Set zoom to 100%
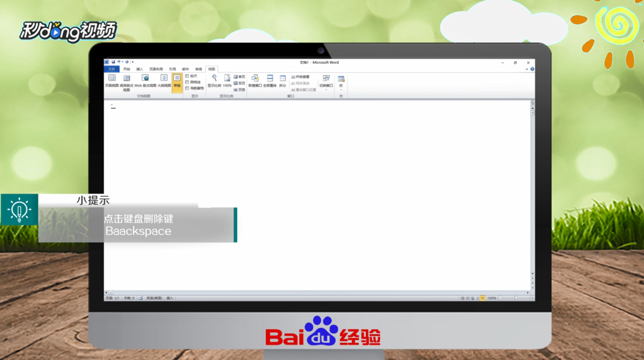Viewport: 644px width, 360px height. [x=227, y=81]
